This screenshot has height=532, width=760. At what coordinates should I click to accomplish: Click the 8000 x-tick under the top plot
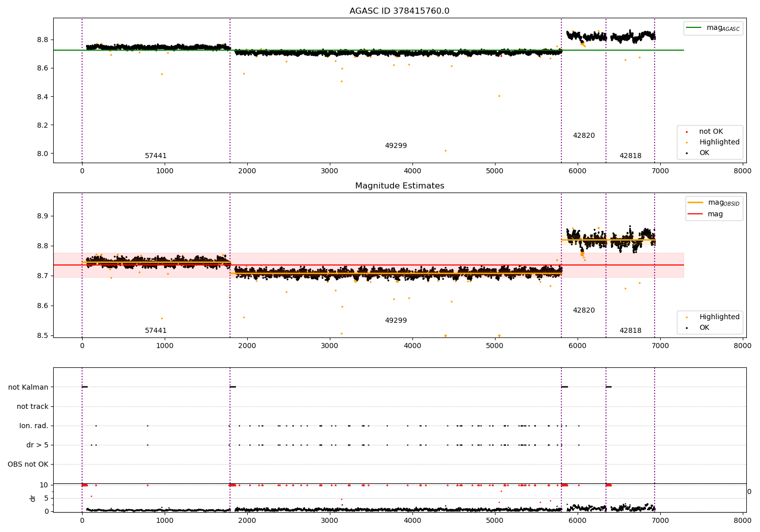(x=743, y=171)
